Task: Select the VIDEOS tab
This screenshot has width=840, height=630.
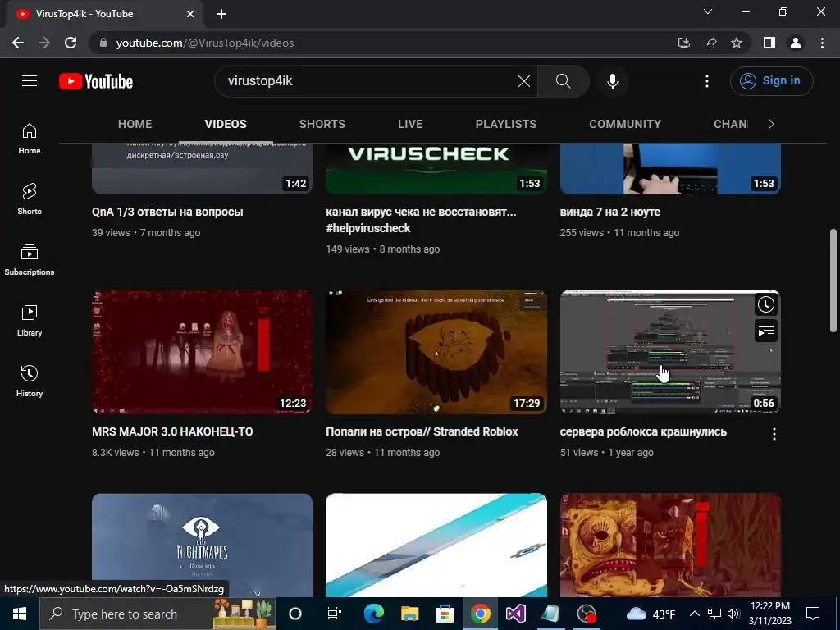Action: pyautogui.click(x=226, y=124)
